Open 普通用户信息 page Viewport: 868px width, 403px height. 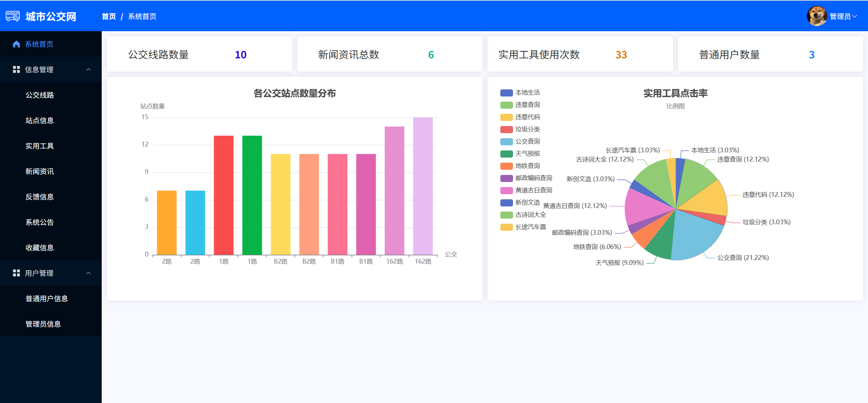(47, 299)
